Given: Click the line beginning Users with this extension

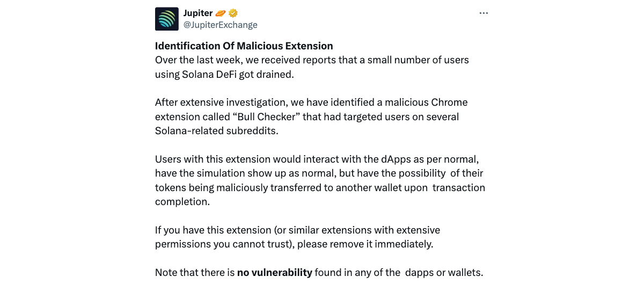Looking at the screenshot, I should [317, 159].
